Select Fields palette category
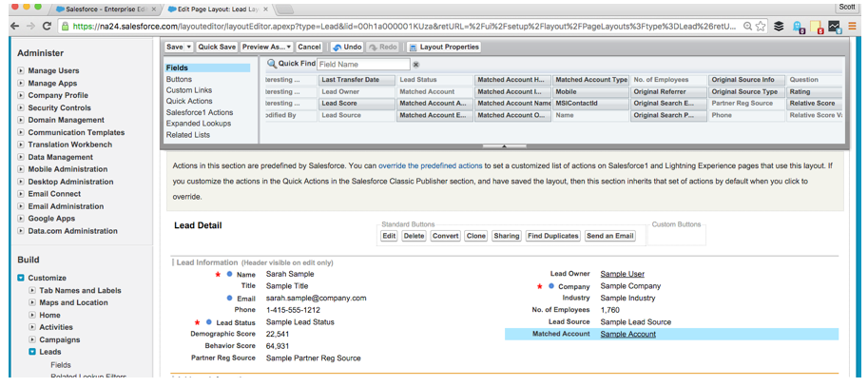The width and height of the screenshot is (868, 387). pos(207,68)
